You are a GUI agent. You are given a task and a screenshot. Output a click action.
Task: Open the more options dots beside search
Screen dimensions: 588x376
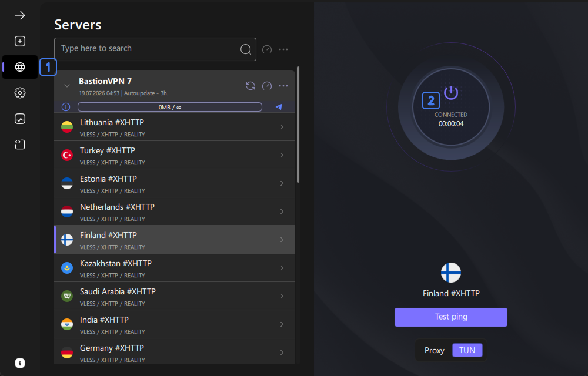(x=283, y=49)
